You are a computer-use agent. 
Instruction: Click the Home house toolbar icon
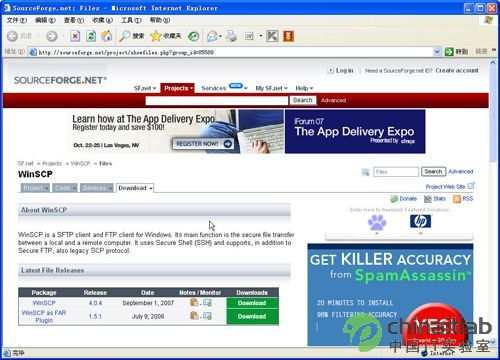107,36
